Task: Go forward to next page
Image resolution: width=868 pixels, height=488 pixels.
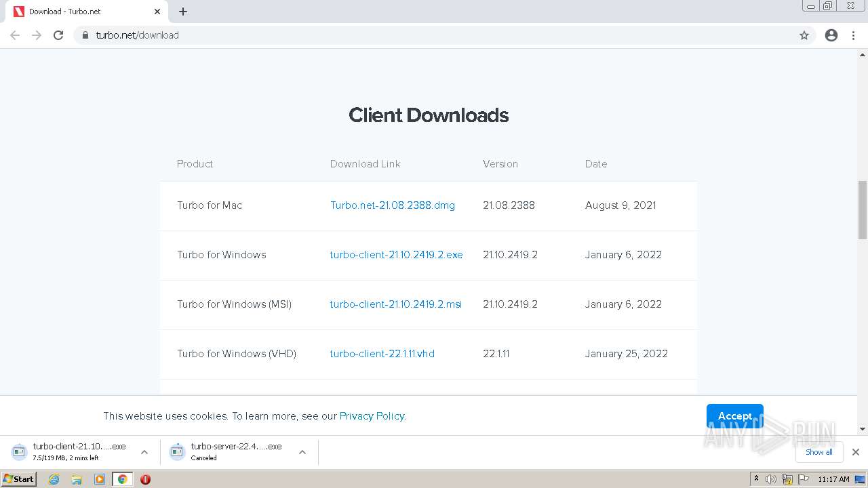Action: pos(37,35)
